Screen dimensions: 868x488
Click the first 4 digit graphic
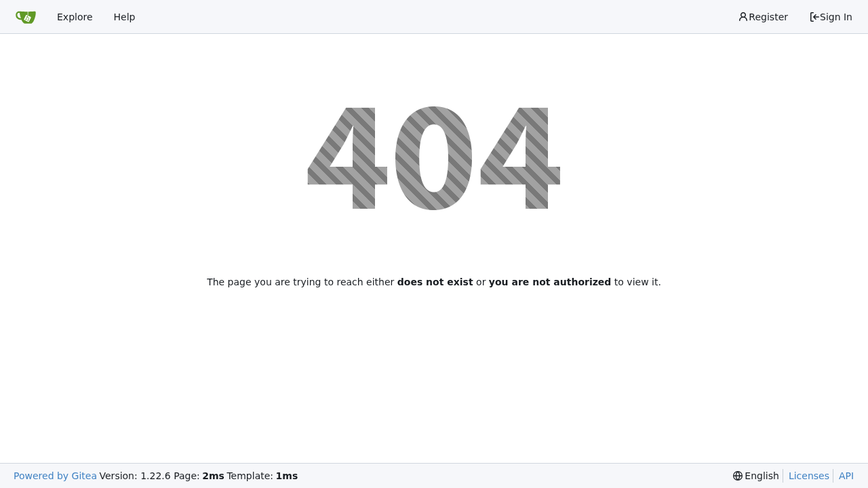(x=347, y=158)
